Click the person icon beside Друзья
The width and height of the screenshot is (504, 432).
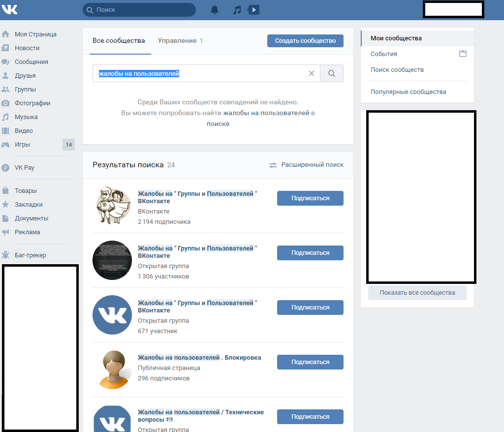(5, 76)
